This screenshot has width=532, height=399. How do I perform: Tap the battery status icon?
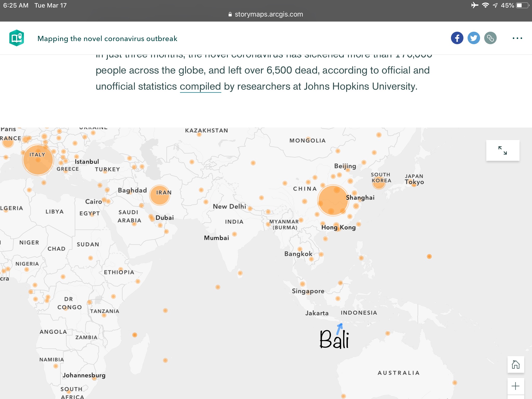point(522,5)
